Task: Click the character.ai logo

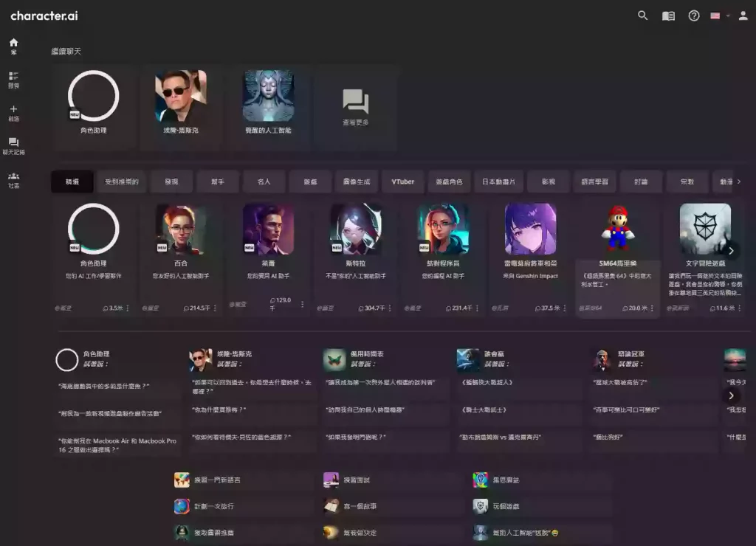Action: click(44, 15)
